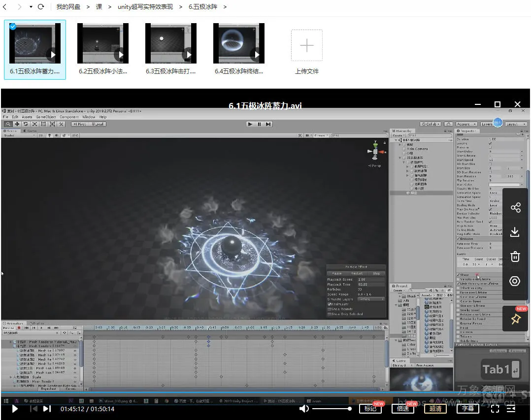
Task: Go back to the previous folder
Action: (5, 7)
